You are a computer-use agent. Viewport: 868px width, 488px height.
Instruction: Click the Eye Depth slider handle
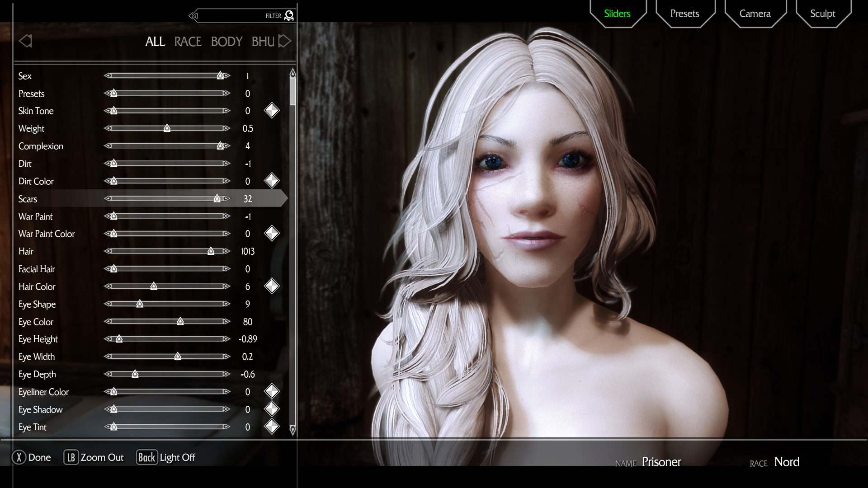pos(135,374)
